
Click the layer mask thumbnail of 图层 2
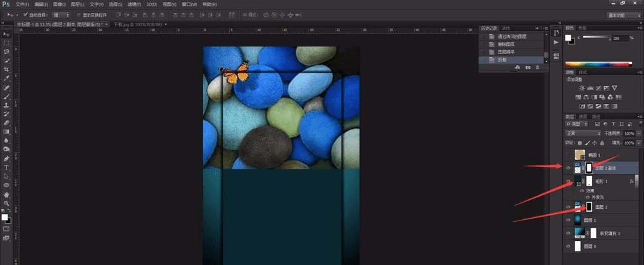click(588, 206)
